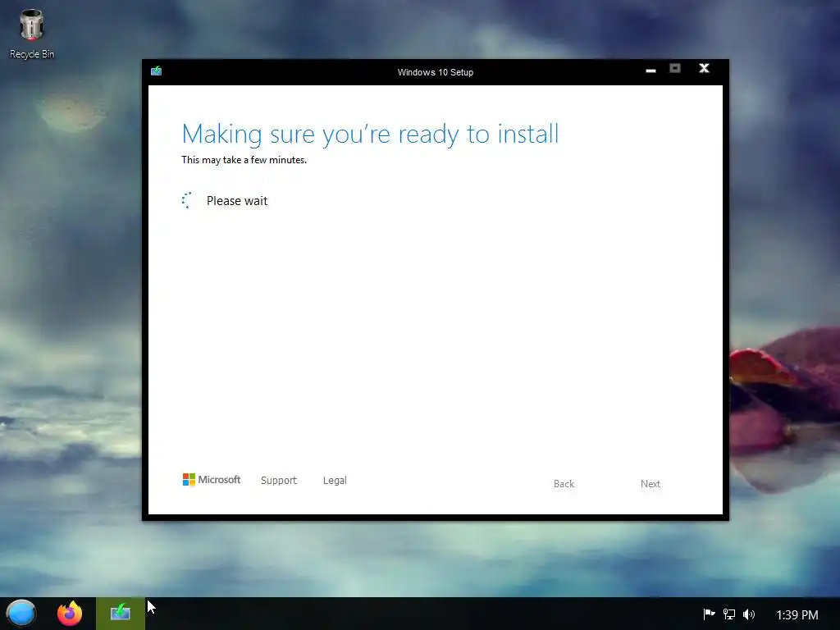Click "Making sure you're ready to install" heading
840x630 pixels.
pyautogui.click(x=370, y=135)
